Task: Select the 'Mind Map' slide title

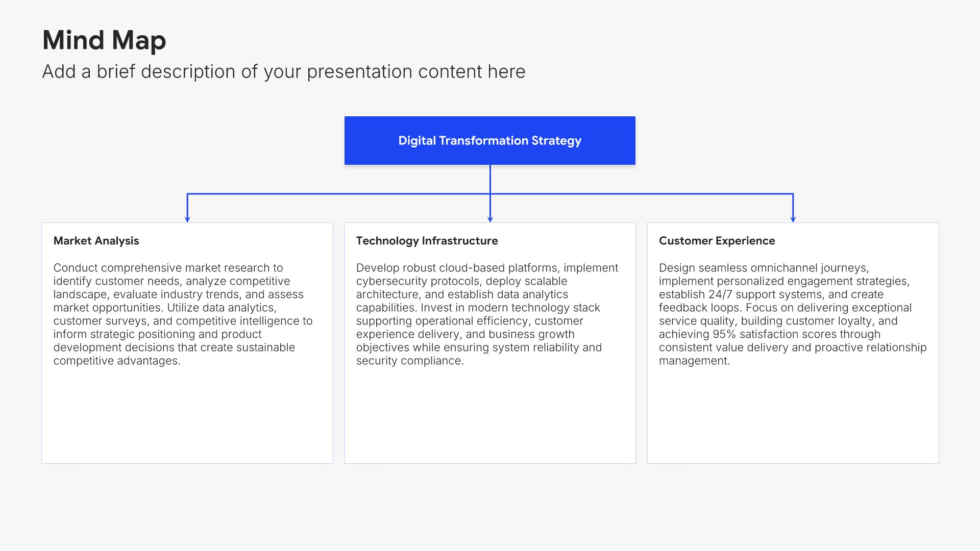Action: tap(104, 40)
